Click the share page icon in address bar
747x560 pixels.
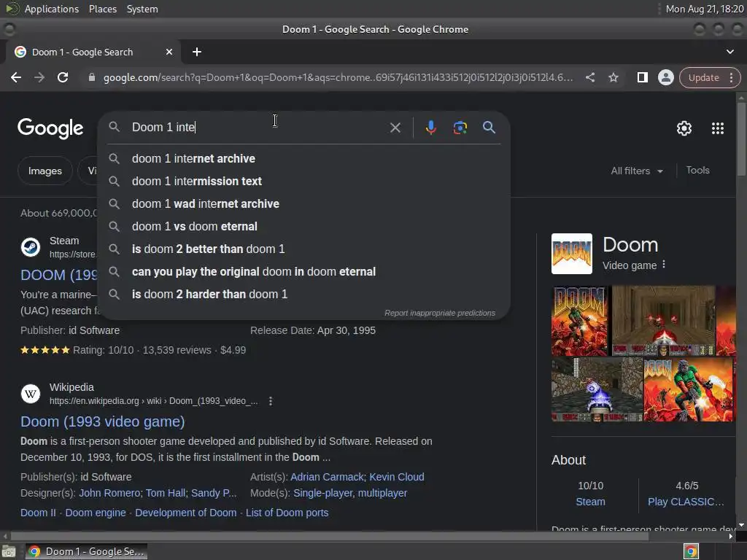point(589,77)
